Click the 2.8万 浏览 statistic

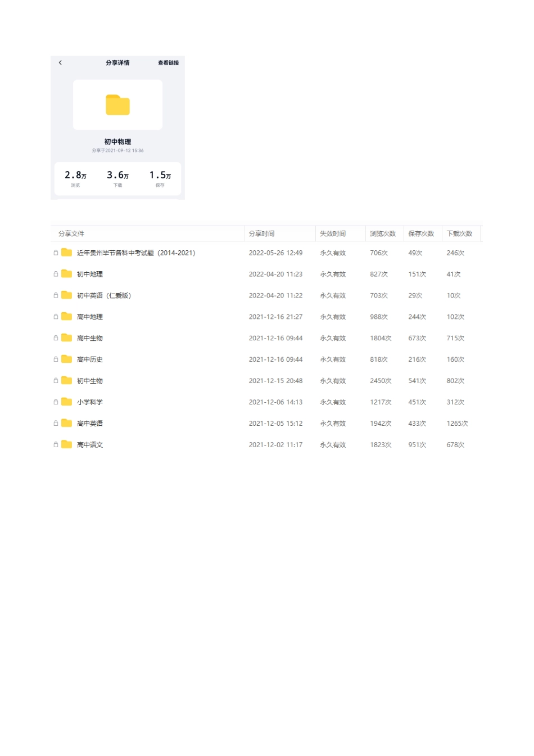pos(75,178)
